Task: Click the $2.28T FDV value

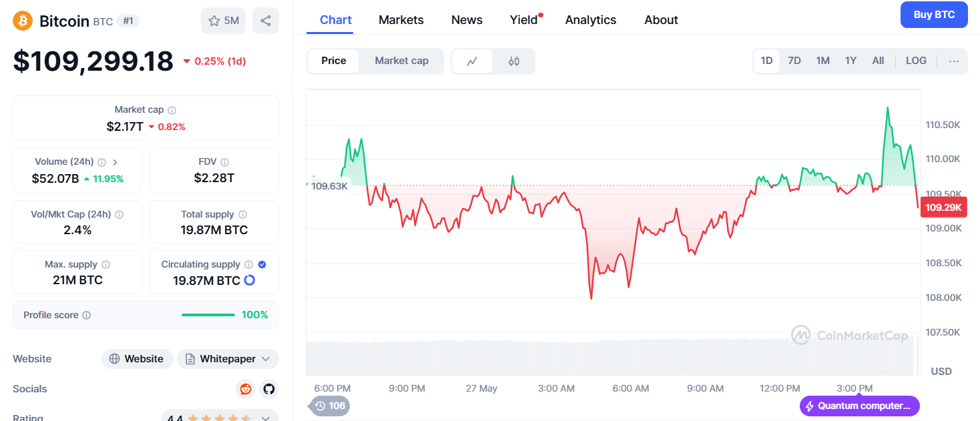Action: coord(214,178)
